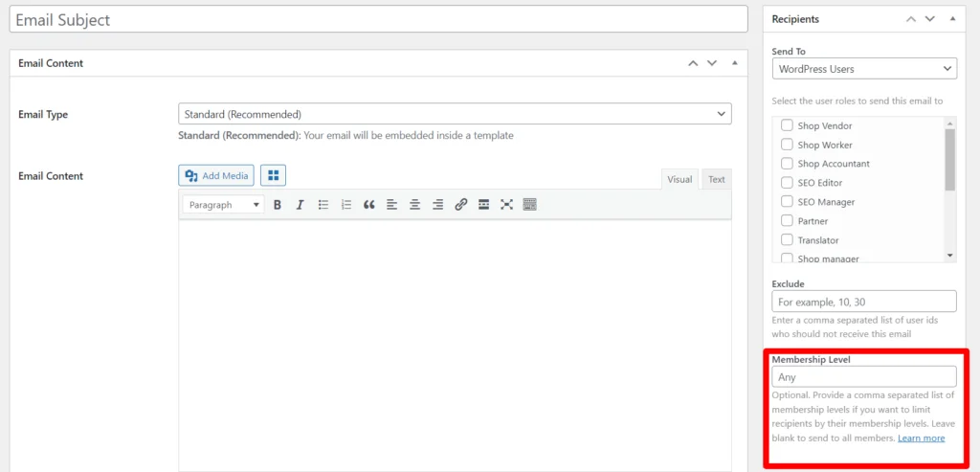Check the SEO Editor role

pos(787,183)
